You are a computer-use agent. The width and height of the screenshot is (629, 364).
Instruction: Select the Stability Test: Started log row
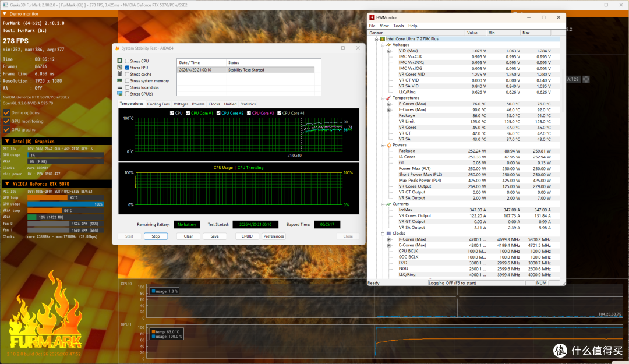pos(246,70)
